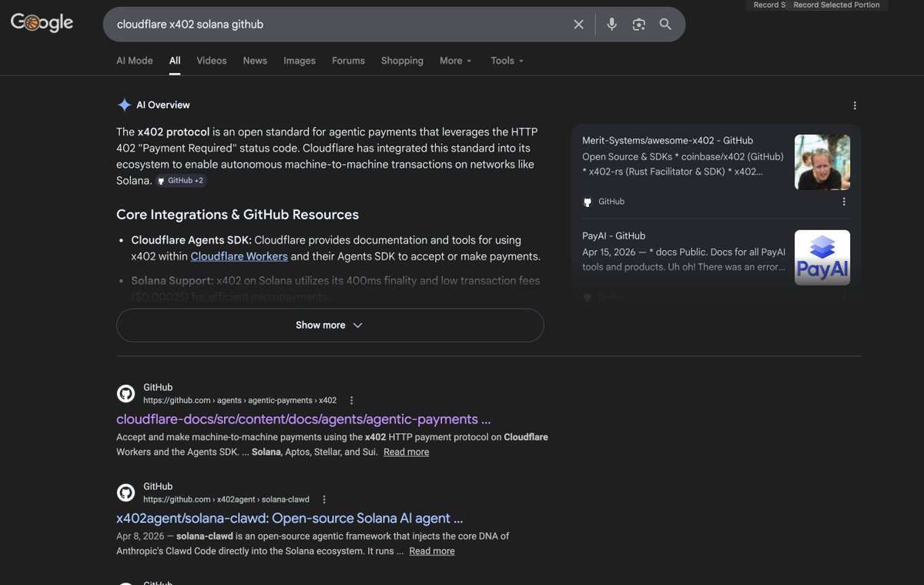The width and height of the screenshot is (924, 585).
Task: Clear the search query with the X icon
Action: click(578, 25)
